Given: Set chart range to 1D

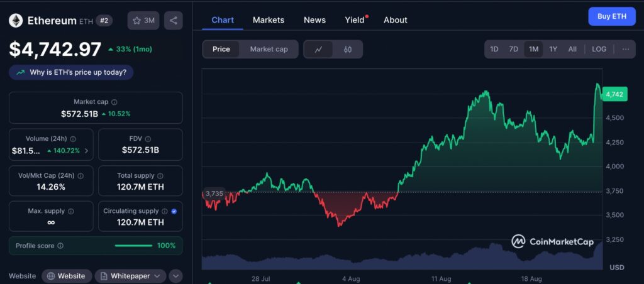Looking at the screenshot, I should click(494, 49).
